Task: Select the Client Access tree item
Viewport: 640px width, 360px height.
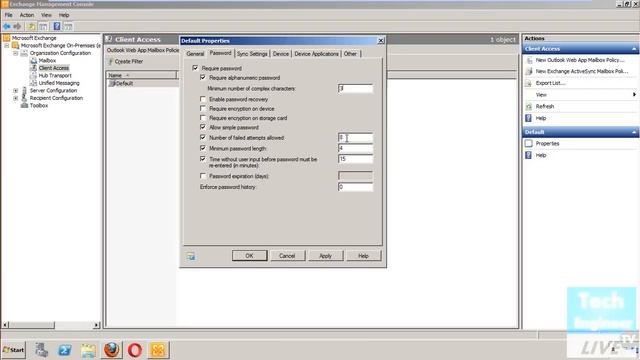Action: tap(54, 68)
